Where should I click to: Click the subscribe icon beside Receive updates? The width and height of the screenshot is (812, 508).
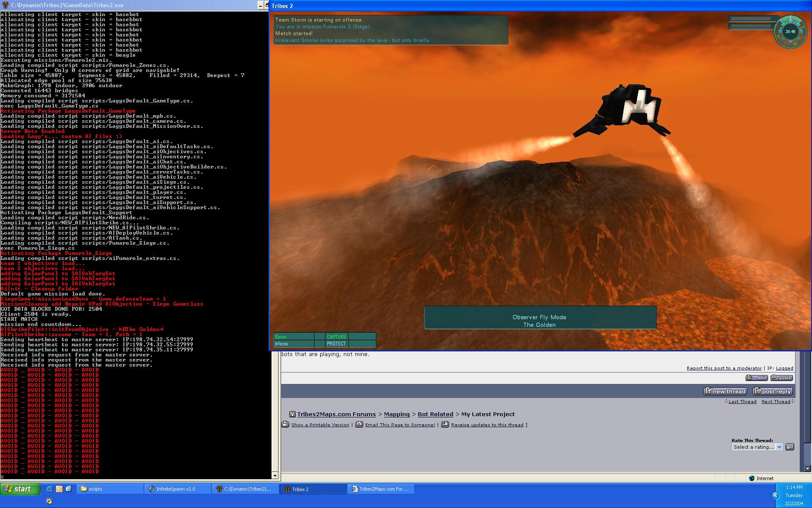pyautogui.click(x=445, y=424)
